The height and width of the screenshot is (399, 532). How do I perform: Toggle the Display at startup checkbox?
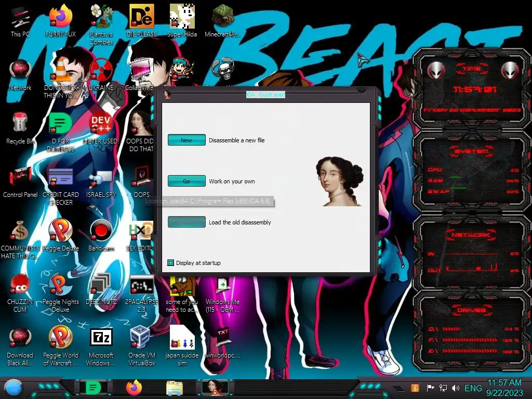point(170,262)
